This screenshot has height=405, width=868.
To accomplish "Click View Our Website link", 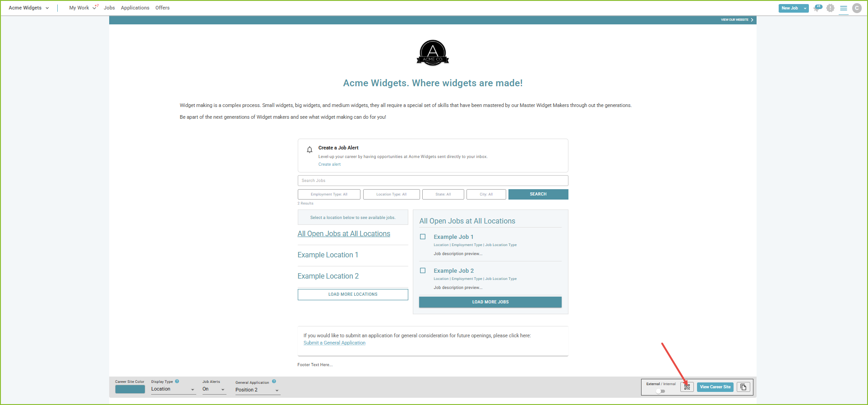I will [x=737, y=20].
